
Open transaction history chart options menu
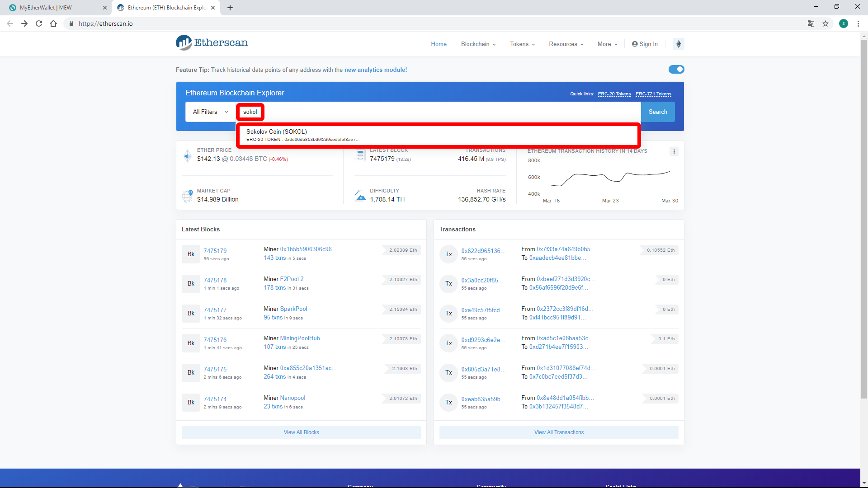tap(674, 151)
